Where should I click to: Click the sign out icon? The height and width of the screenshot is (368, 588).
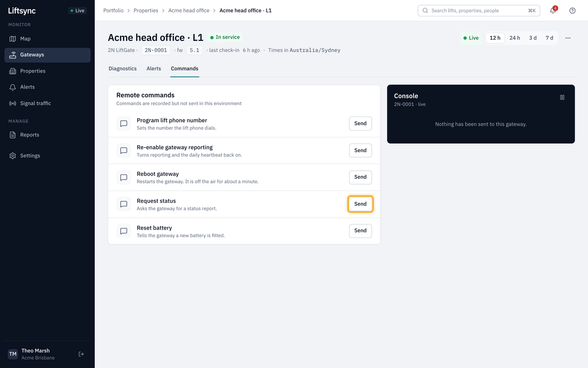click(81, 354)
